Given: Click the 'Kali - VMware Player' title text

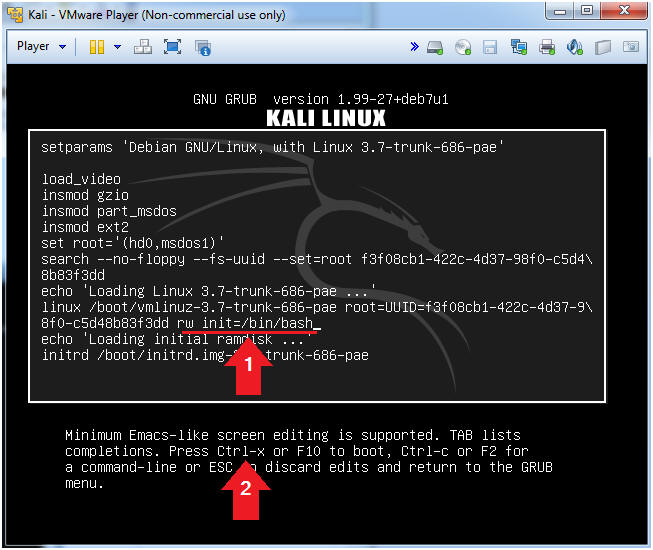Looking at the screenshot, I should point(157,15).
